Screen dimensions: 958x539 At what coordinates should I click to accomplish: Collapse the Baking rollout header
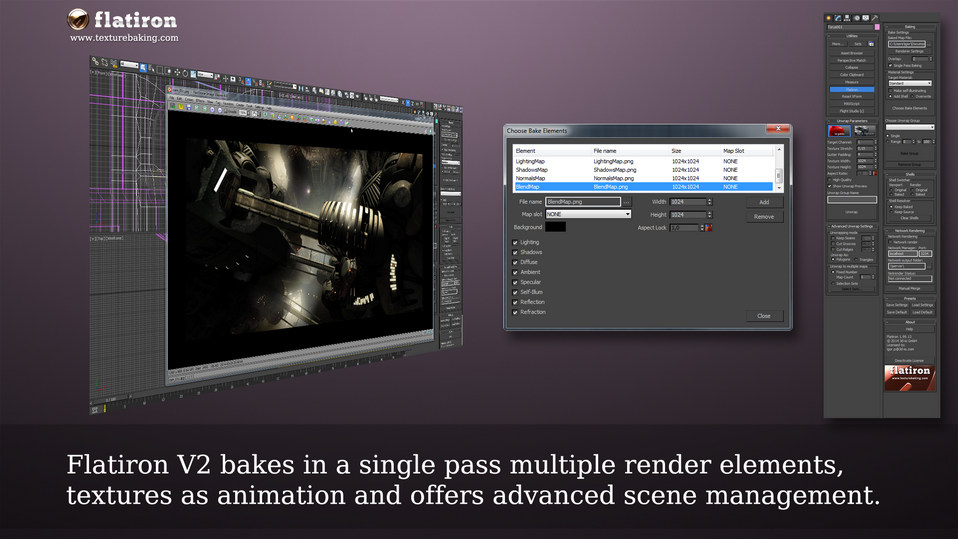pyautogui.click(x=910, y=27)
